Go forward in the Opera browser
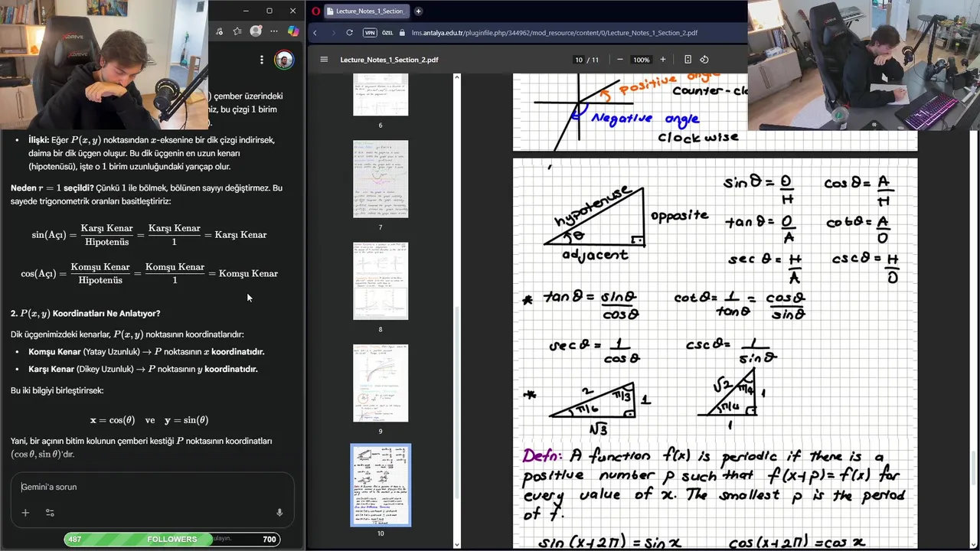The image size is (980, 551). 332,33
